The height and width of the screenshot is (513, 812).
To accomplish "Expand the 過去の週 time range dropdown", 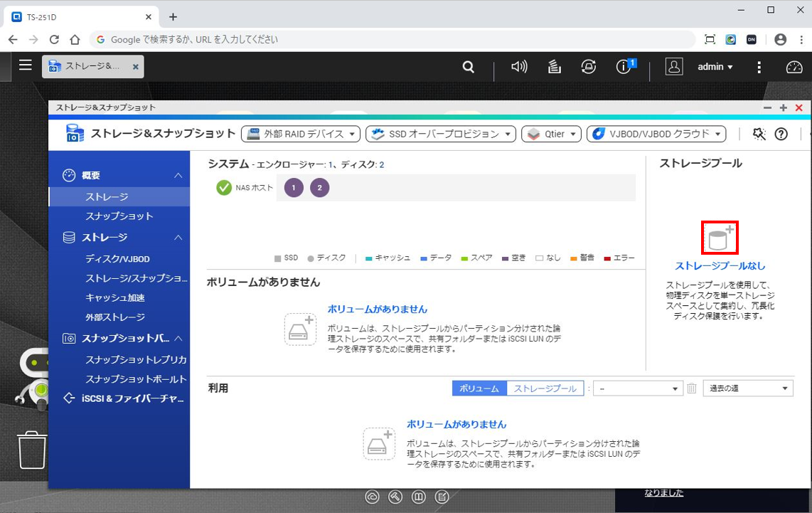I will tap(747, 388).
